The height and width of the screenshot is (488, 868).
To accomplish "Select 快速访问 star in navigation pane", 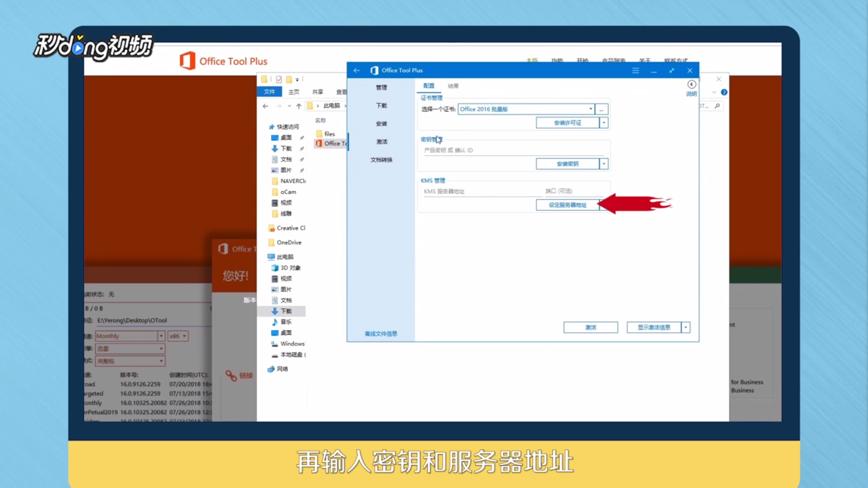I will 272,127.
